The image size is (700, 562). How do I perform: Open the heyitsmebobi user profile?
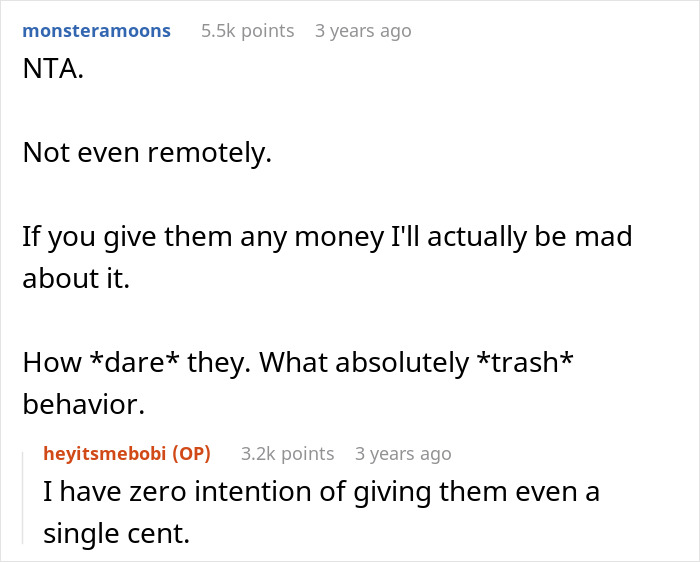(105, 454)
